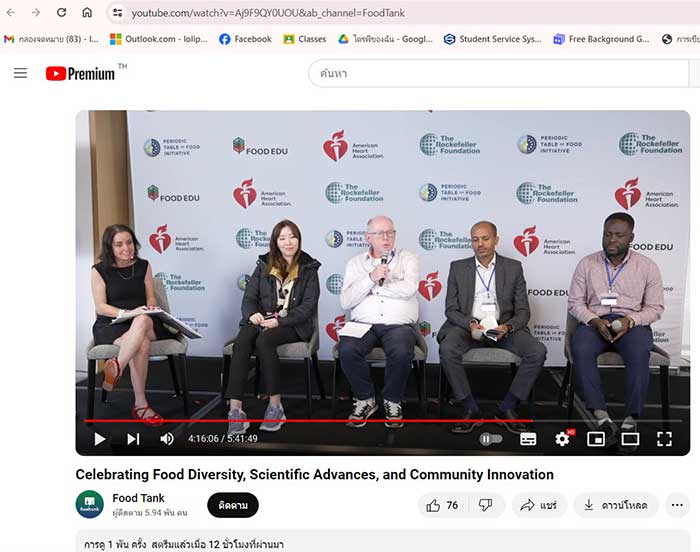Screen dimensions: 700x552
Task: Subscribe to Food Tank channel
Action: pos(232,505)
